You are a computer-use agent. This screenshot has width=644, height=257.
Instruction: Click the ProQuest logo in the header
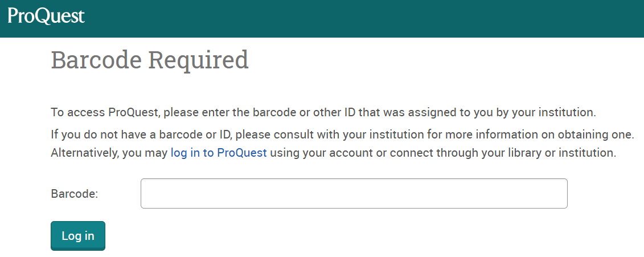[46, 16]
